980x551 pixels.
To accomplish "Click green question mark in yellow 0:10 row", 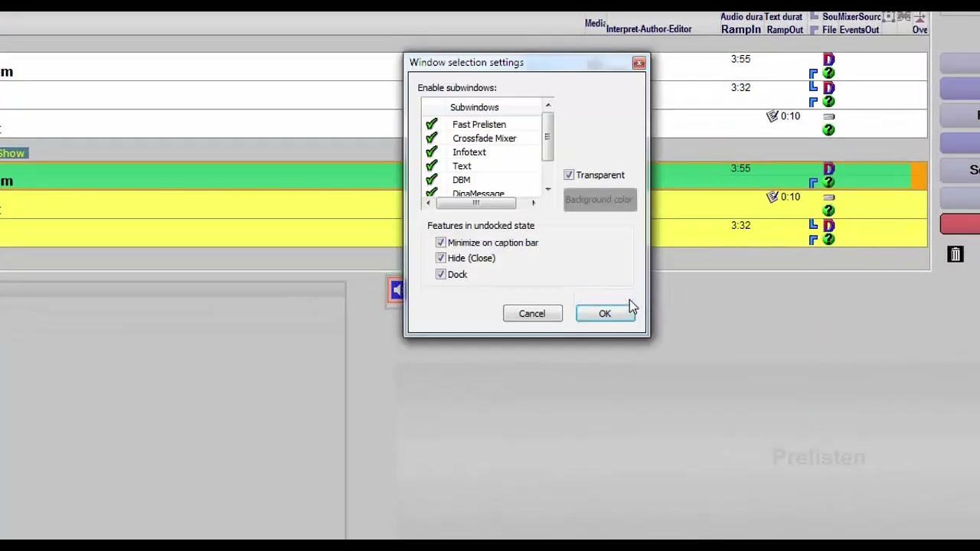I will tap(828, 210).
